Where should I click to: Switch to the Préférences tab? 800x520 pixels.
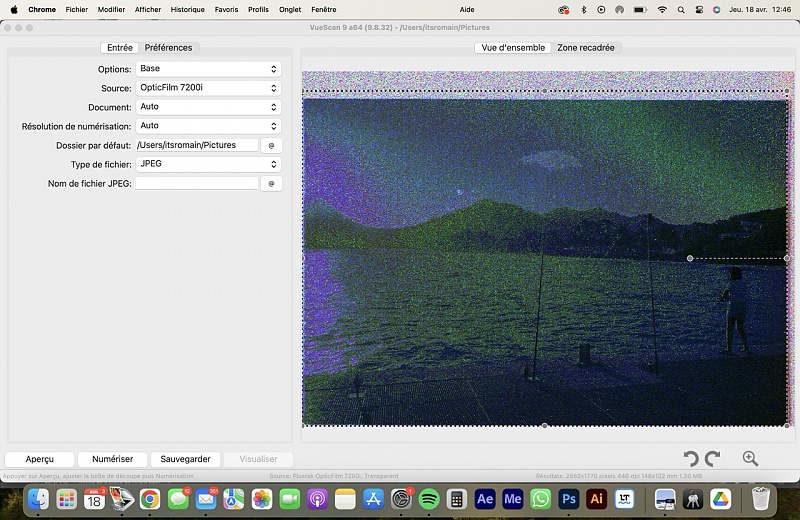[x=168, y=48]
